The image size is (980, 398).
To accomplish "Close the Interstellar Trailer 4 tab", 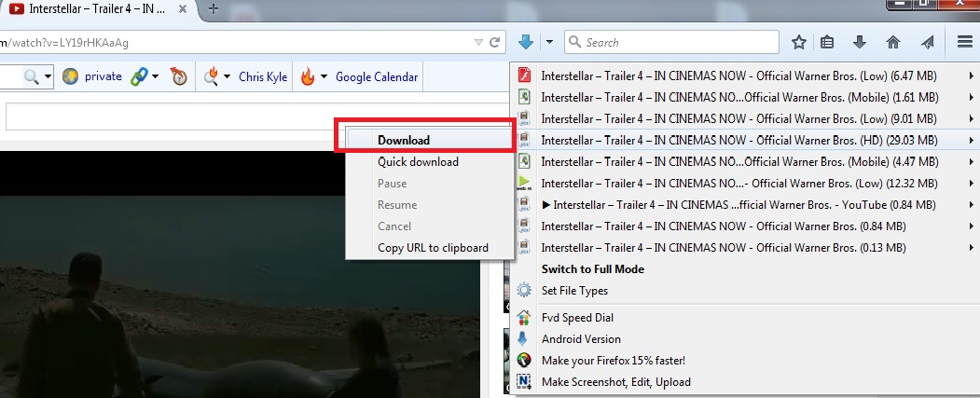I will pyautogui.click(x=183, y=9).
